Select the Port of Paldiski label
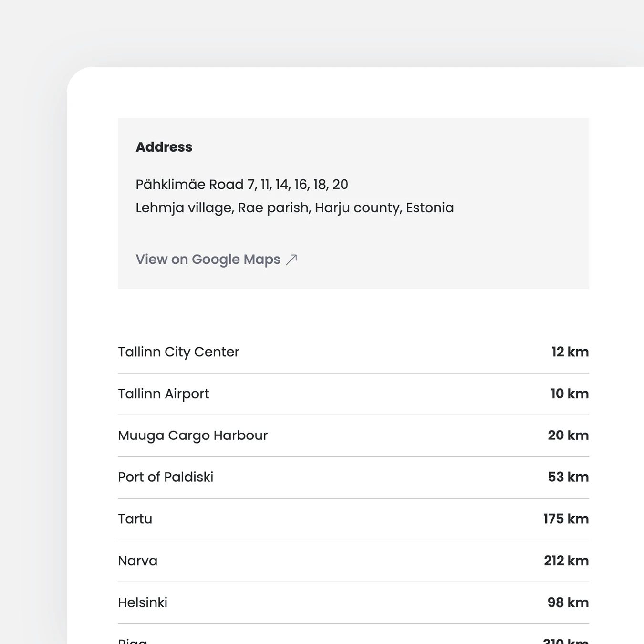Screen dimensions: 644x644 (x=166, y=477)
